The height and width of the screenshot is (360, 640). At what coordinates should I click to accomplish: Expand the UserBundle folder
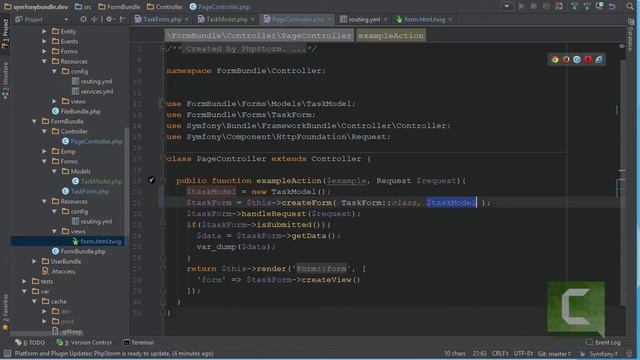pos(34,261)
